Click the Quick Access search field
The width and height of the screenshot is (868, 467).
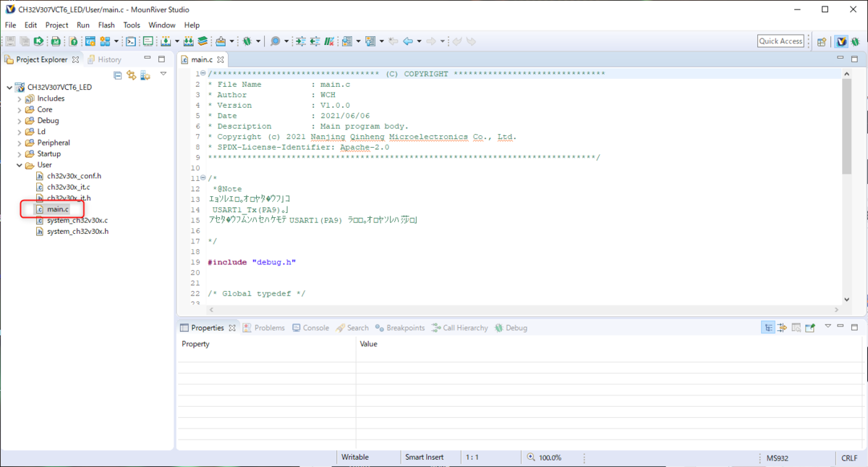coord(781,41)
